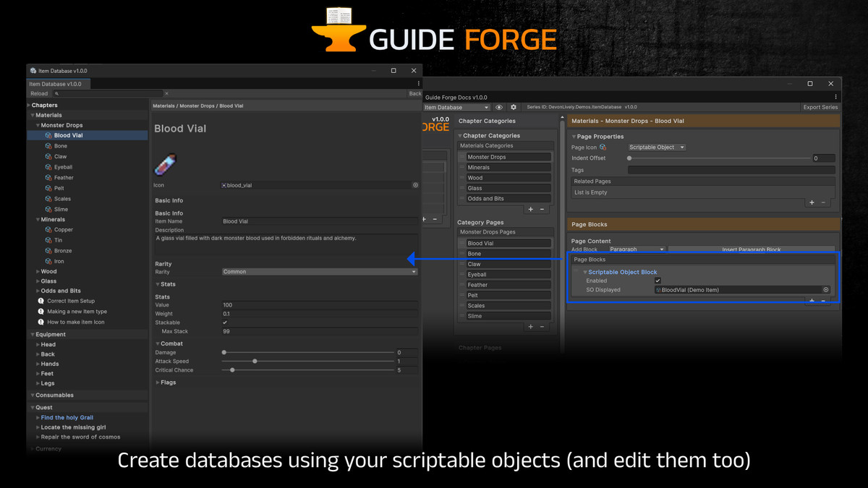Viewport: 868px width, 488px height.
Task: Open kebab menu in Guide Forge Docs window
Action: (x=835, y=97)
